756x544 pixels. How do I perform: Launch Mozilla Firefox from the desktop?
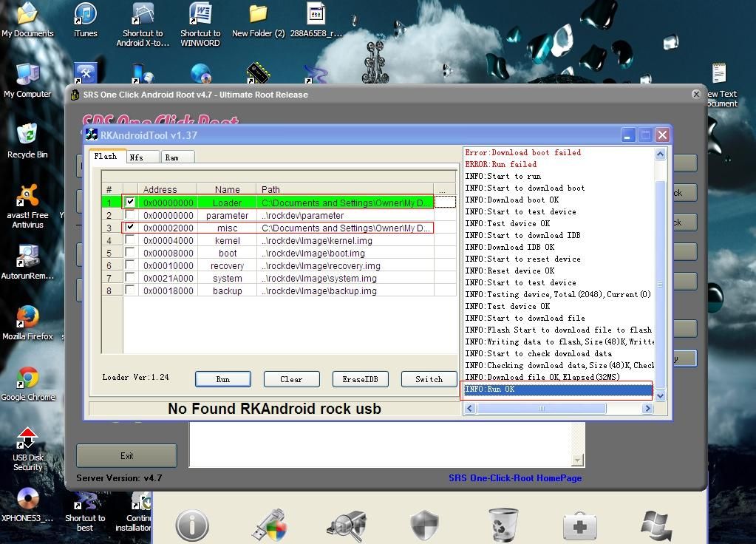pyautogui.click(x=27, y=323)
